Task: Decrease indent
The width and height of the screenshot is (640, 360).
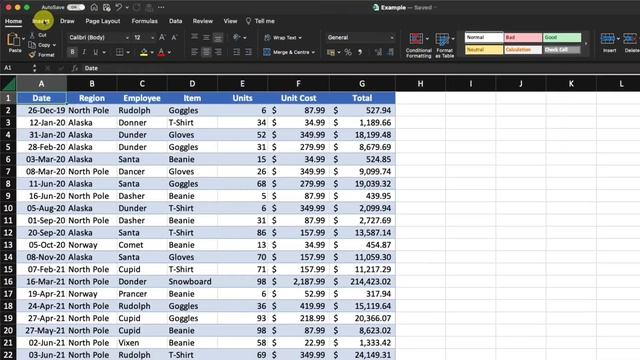Action: (236, 52)
